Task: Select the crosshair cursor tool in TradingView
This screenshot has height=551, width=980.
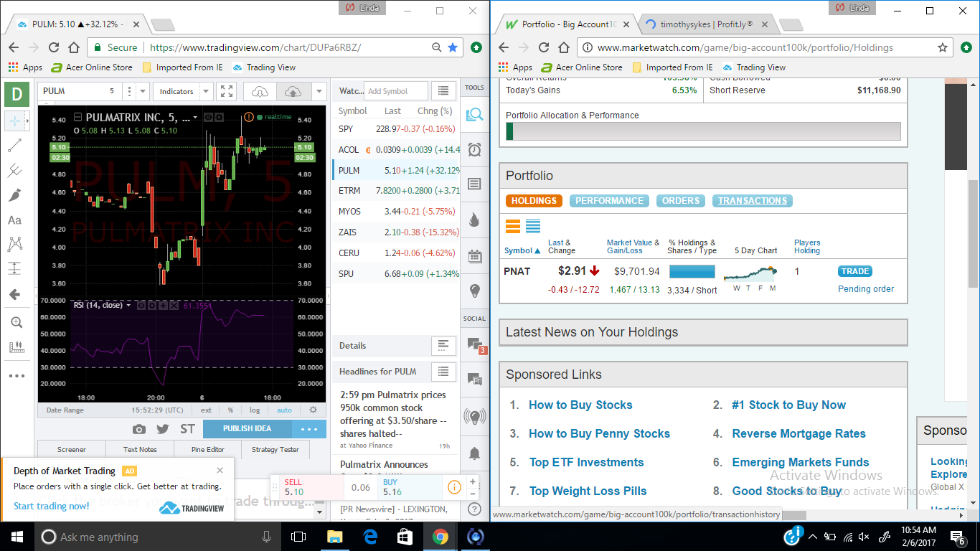Action: point(14,121)
